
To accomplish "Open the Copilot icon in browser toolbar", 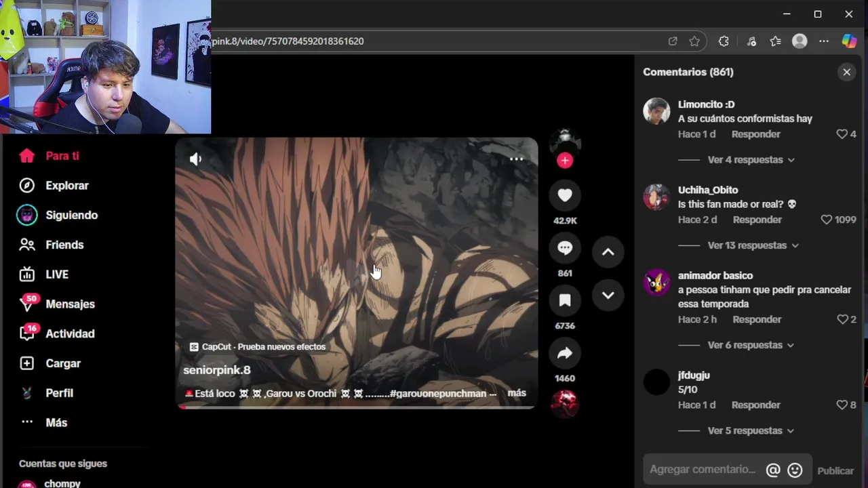I will 849,41.
